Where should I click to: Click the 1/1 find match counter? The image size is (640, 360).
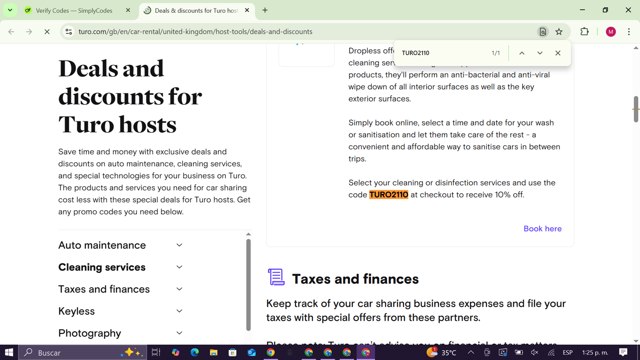496,53
